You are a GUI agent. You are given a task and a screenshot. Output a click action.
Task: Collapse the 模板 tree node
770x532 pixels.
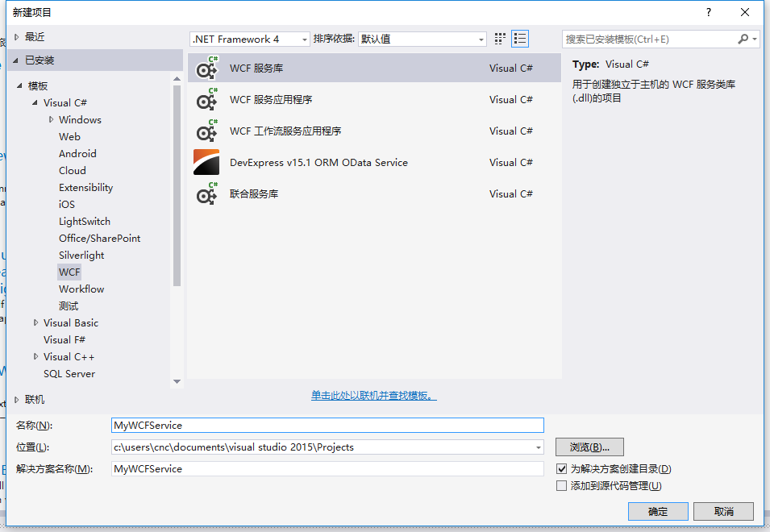coord(19,86)
